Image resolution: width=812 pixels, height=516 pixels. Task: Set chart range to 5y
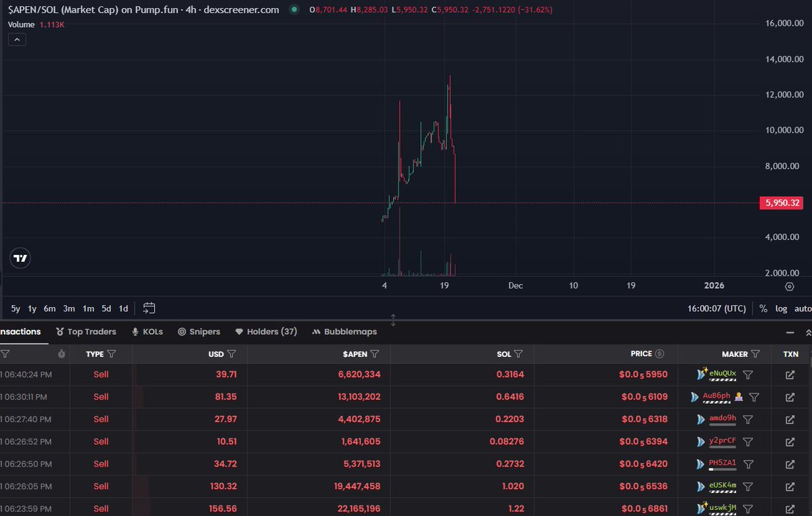(16, 308)
